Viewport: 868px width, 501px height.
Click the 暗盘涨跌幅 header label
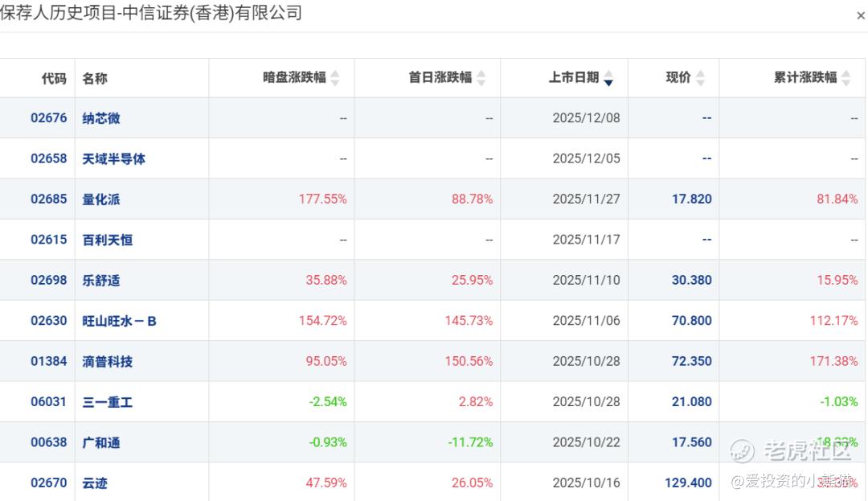pyautogui.click(x=294, y=77)
